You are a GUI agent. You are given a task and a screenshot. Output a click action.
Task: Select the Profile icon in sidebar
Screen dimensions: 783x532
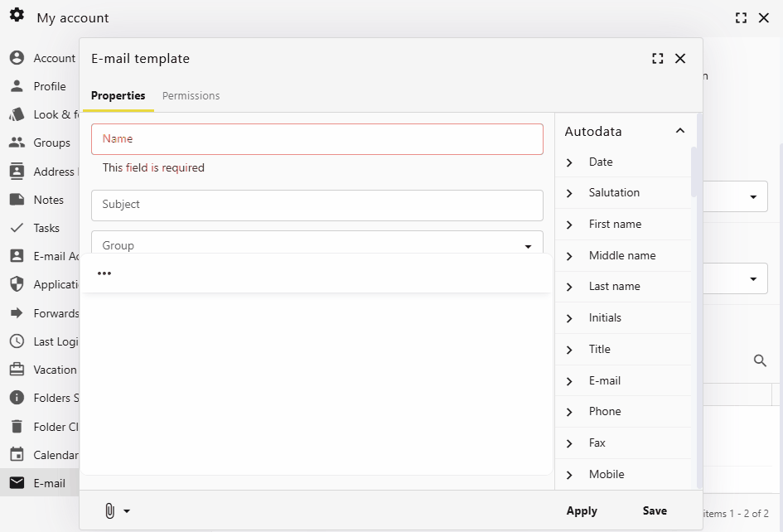coord(17,86)
